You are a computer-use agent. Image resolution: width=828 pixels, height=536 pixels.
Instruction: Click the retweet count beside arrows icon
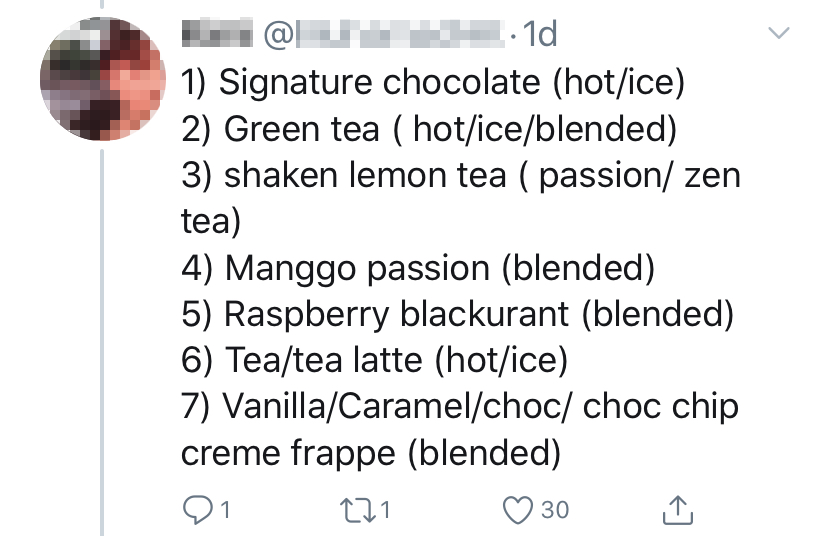[386, 510]
